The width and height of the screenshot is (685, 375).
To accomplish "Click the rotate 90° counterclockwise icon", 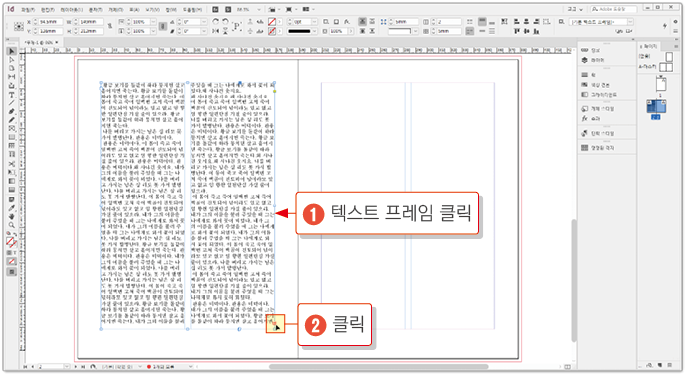I will (x=225, y=21).
